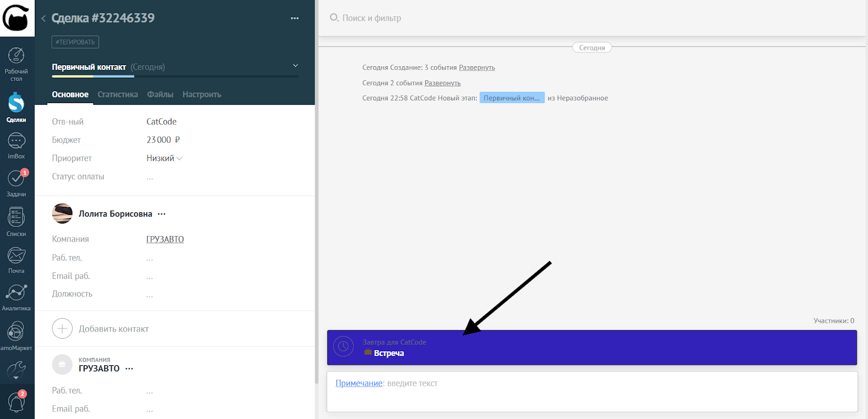868x419 pixels.
Task: Expand the Первичный контакт stage dropdown
Action: [x=295, y=66]
